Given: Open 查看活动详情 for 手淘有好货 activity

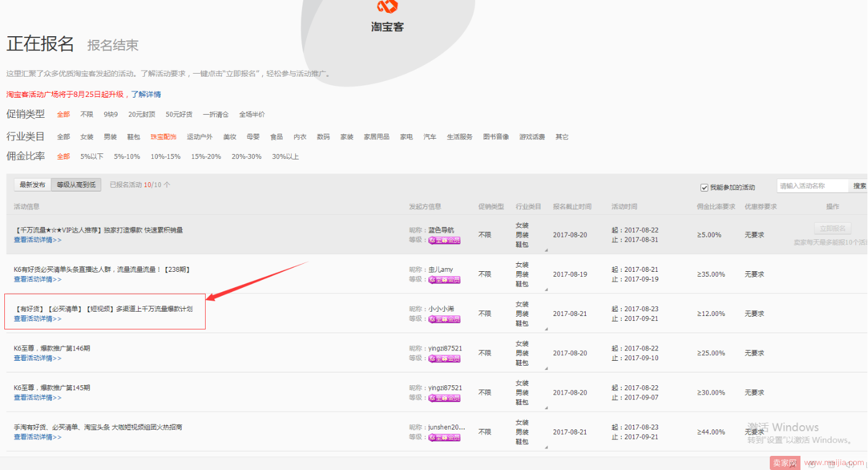Looking at the screenshot, I should (x=37, y=437).
